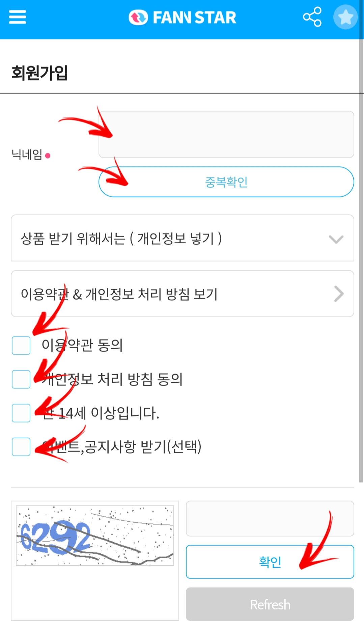Tap the share icon in header

pos(312,17)
